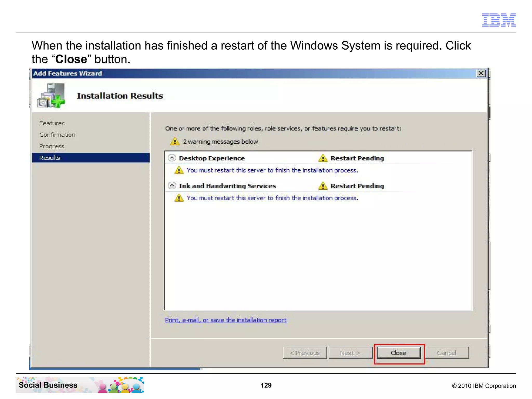Close the Add Features Wizard with X
Image resolution: width=532 pixels, height=399 pixels.
[481, 73]
